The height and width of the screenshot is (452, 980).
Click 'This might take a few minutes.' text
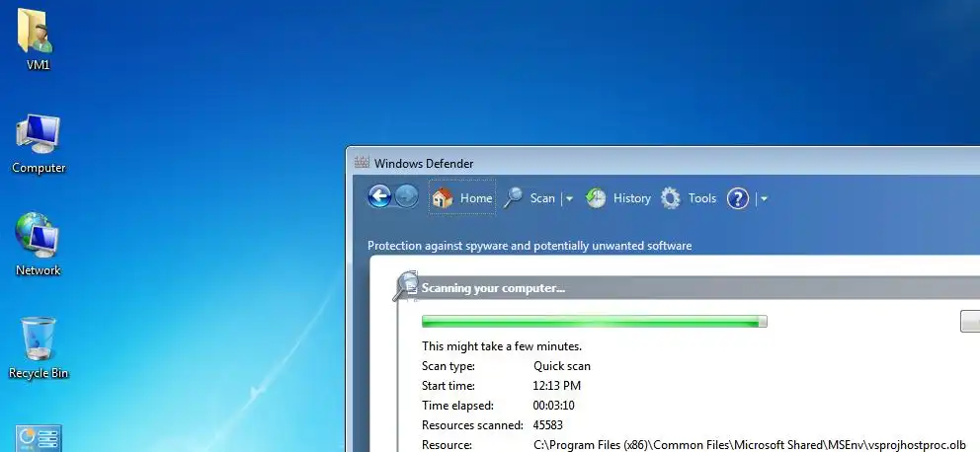(501, 345)
